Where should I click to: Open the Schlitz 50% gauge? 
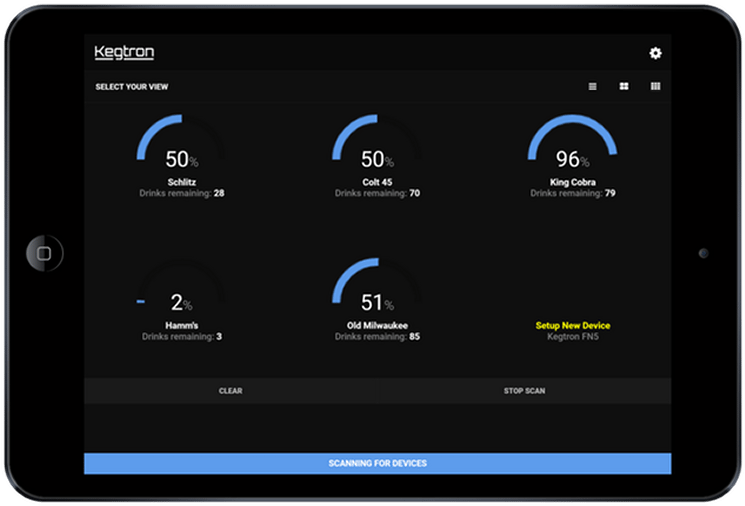pos(181,142)
